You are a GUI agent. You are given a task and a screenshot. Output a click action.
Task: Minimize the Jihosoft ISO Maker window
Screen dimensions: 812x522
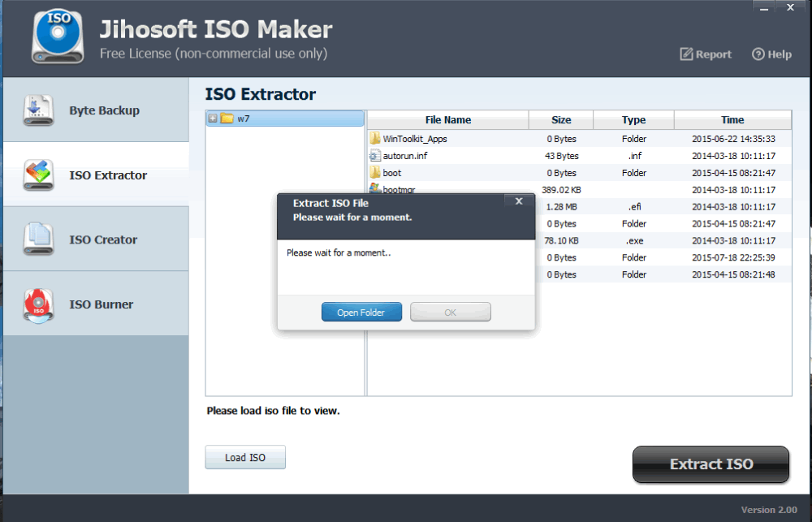[764, 7]
